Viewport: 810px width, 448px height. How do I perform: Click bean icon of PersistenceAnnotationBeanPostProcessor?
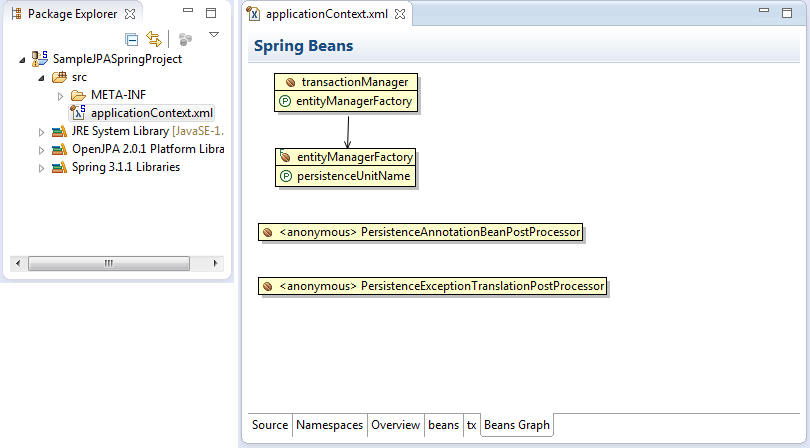pos(268,233)
